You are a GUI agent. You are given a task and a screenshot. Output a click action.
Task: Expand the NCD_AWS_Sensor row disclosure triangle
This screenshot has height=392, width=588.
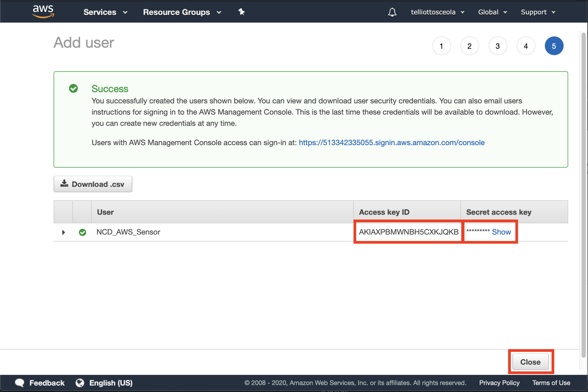coord(63,232)
